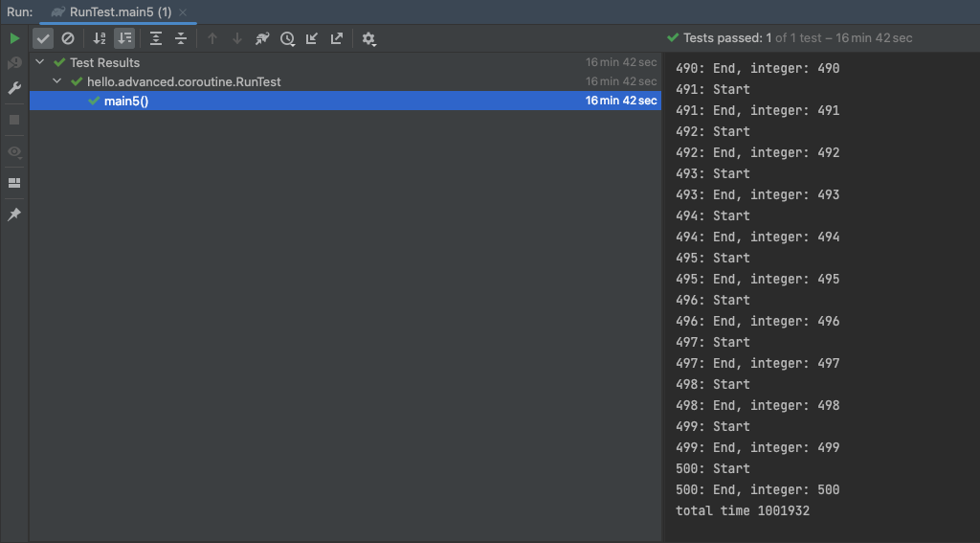Viewport: 980px width, 543px height.
Task: Click '494: Start' output line
Action: 712,215
